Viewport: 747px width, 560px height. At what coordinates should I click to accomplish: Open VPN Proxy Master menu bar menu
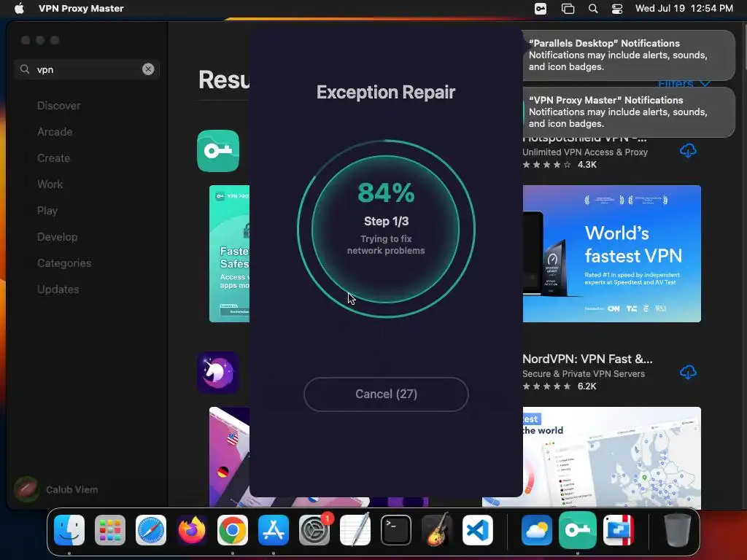click(81, 9)
